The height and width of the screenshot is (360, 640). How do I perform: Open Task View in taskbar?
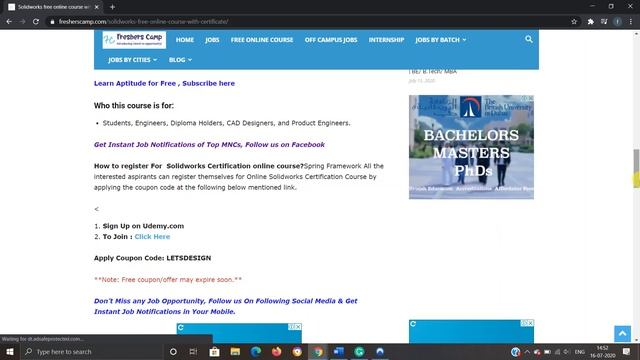pos(193,351)
